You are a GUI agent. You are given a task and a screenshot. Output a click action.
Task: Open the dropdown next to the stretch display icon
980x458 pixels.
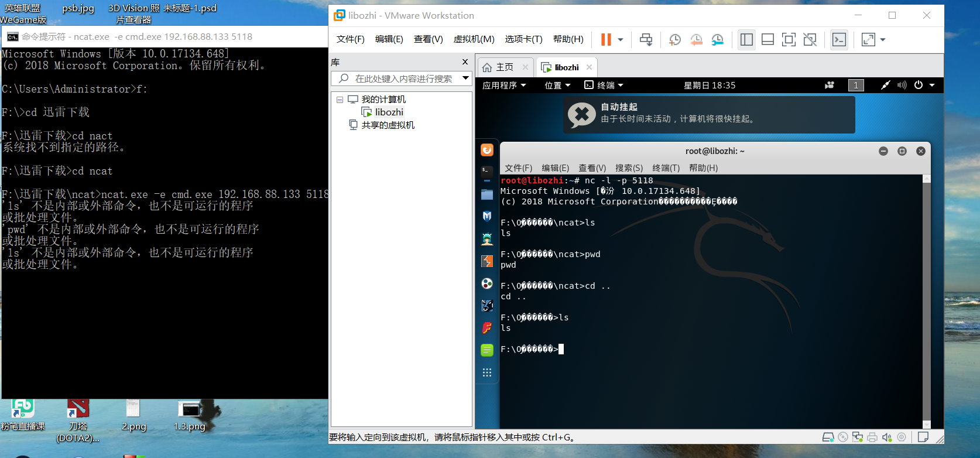coord(883,40)
